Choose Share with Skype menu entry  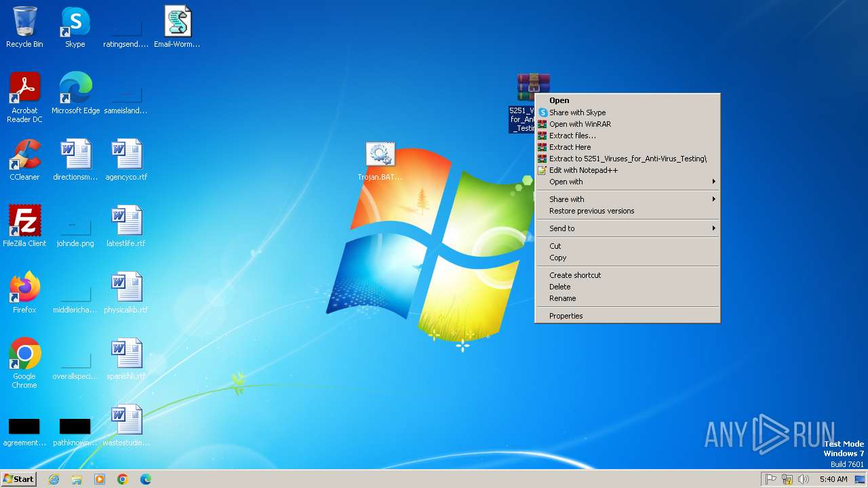pos(627,113)
